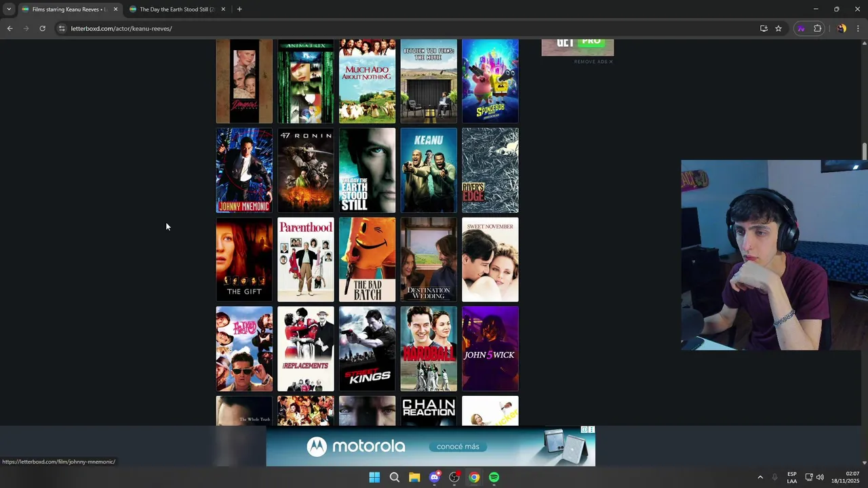Open OBS Studio from the taskbar
Viewport: 868px width, 488px height.
coord(454,477)
